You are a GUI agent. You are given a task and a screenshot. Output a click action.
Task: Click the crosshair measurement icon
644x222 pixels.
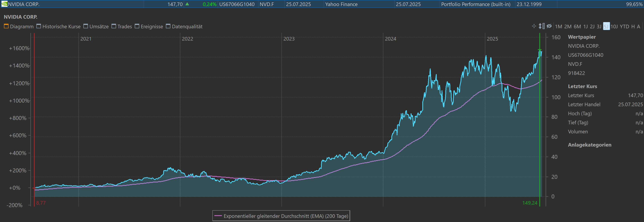tap(534, 26)
